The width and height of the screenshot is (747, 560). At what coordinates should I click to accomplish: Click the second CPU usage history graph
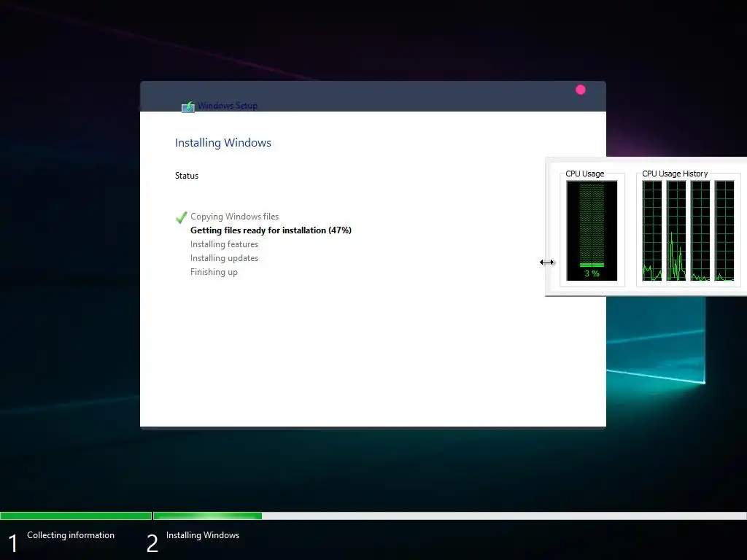[676, 230]
